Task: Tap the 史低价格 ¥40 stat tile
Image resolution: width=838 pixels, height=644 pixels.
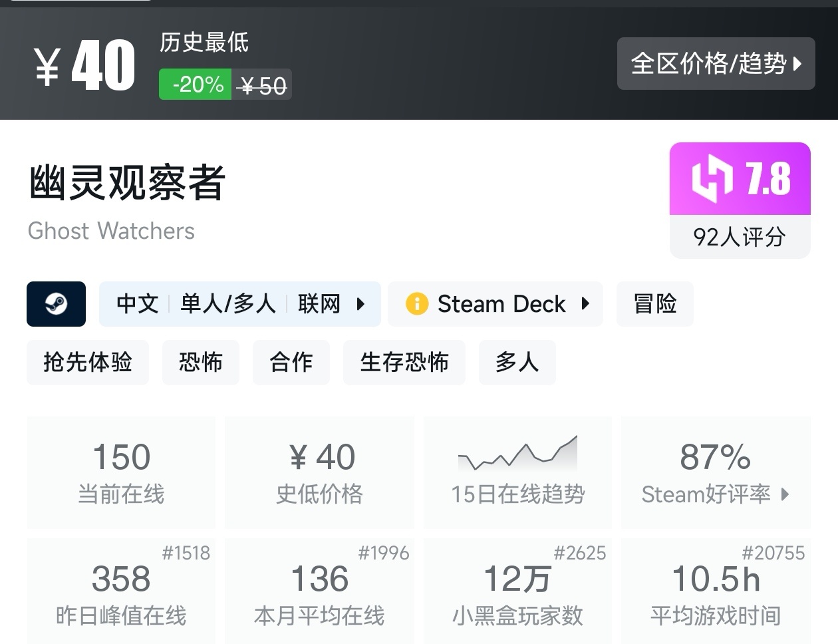Action: (319, 472)
